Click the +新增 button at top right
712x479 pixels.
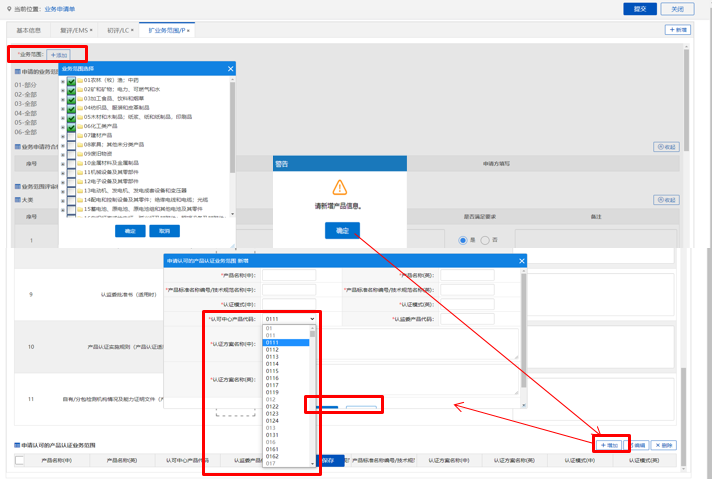click(x=677, y=30)
